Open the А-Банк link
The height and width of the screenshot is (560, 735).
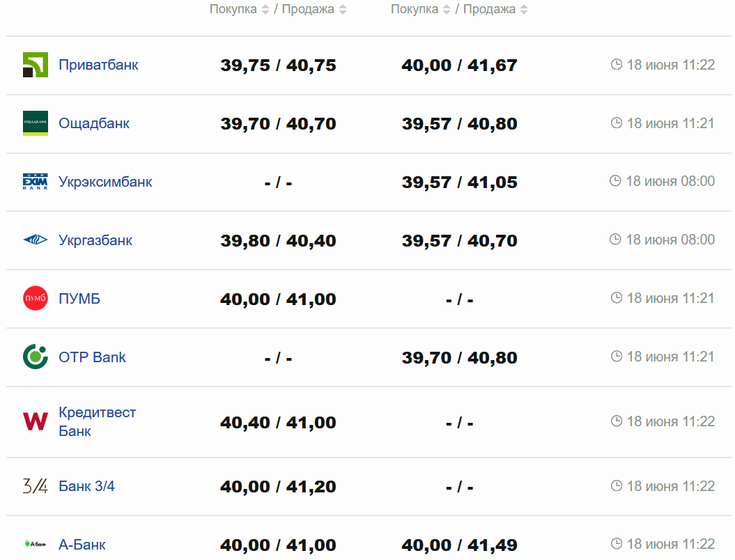coord(82,545)
